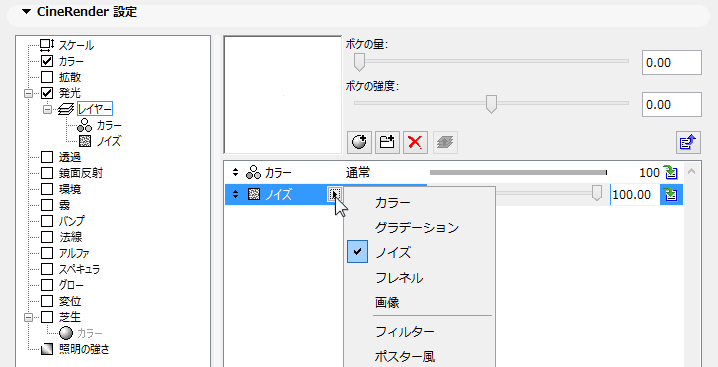Click the red X delete layer button
718x367 pixels.
(x=415, y=142)
